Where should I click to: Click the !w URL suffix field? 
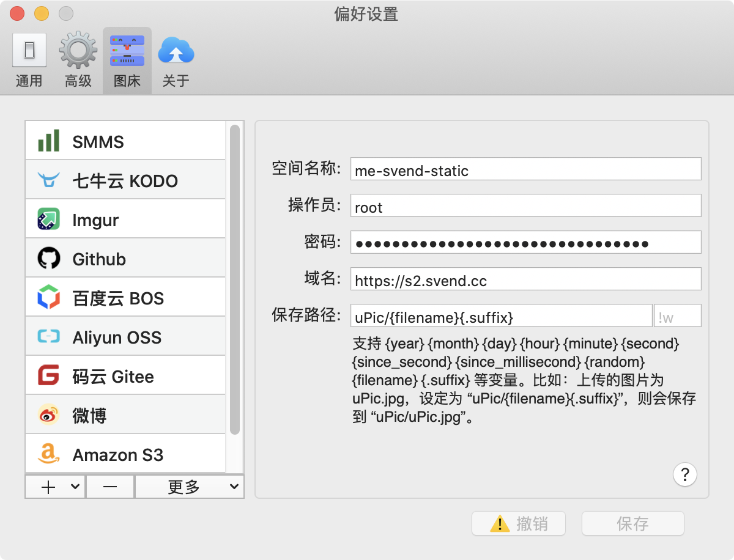[678, 316]
